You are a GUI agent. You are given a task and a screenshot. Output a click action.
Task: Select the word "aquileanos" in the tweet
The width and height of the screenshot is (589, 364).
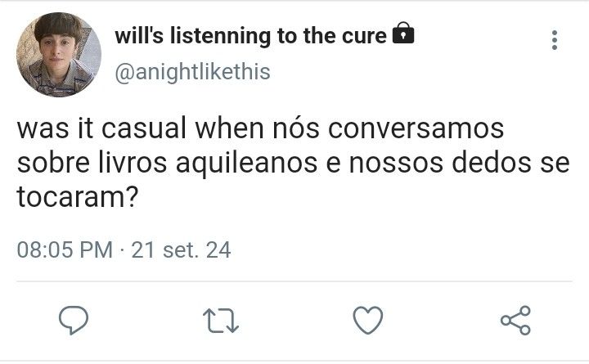(x=247, y=164)
